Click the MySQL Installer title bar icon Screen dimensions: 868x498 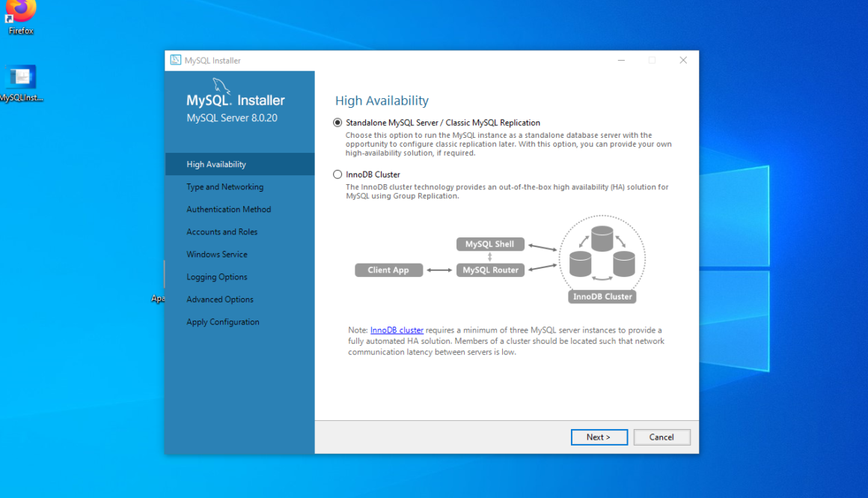175,60
